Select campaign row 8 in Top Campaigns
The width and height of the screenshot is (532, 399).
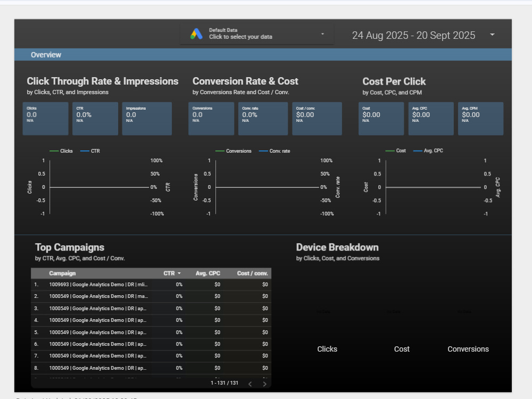151,368
